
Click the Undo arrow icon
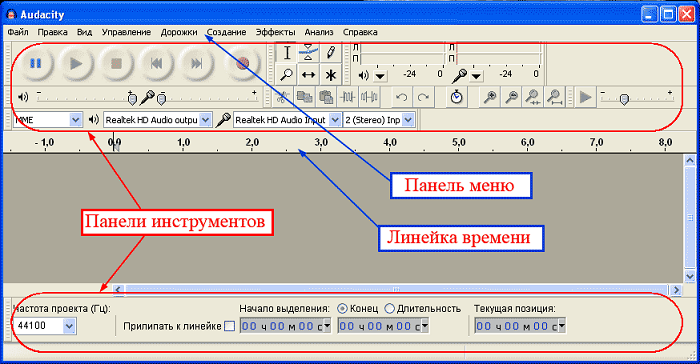(x=402, y=97)
